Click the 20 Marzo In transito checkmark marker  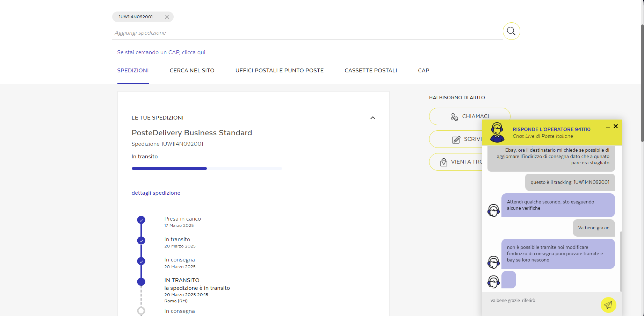[141, 240]
